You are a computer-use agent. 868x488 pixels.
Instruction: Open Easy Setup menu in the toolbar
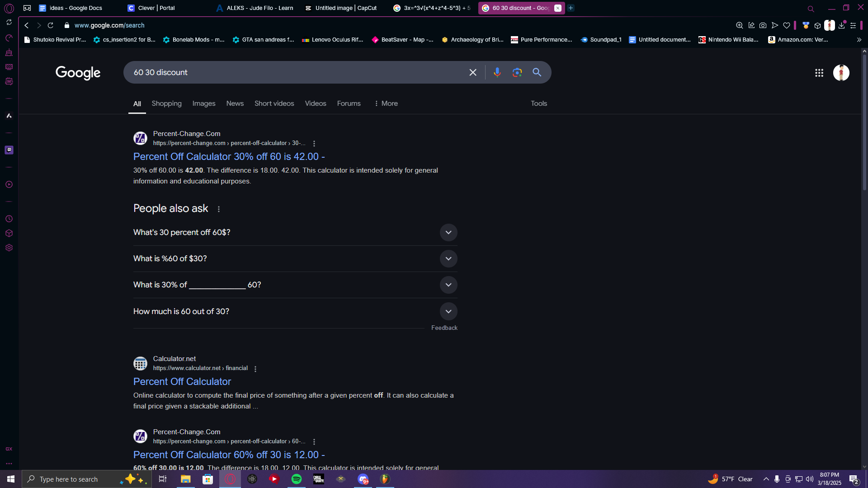click(x=853, y=25)
